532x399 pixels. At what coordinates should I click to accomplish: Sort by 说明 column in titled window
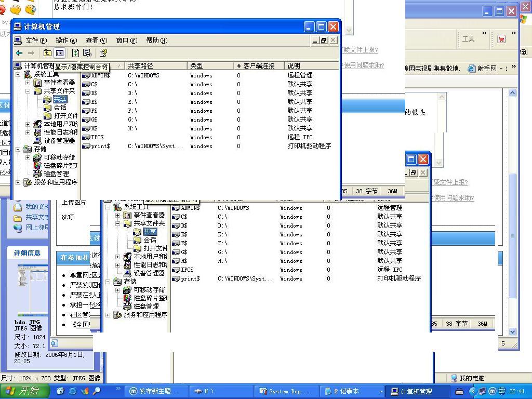(x=312, y=66)
